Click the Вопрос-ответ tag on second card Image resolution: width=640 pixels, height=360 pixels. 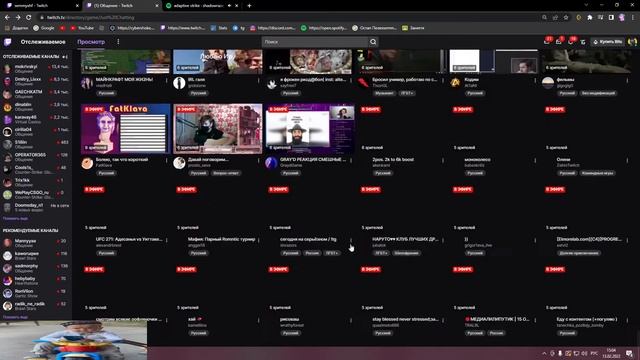click(226, 173)
